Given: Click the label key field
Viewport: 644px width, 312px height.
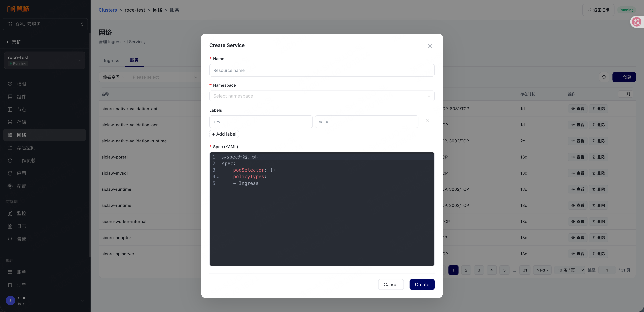Looking at the screenshot, I should coord(261,122).
